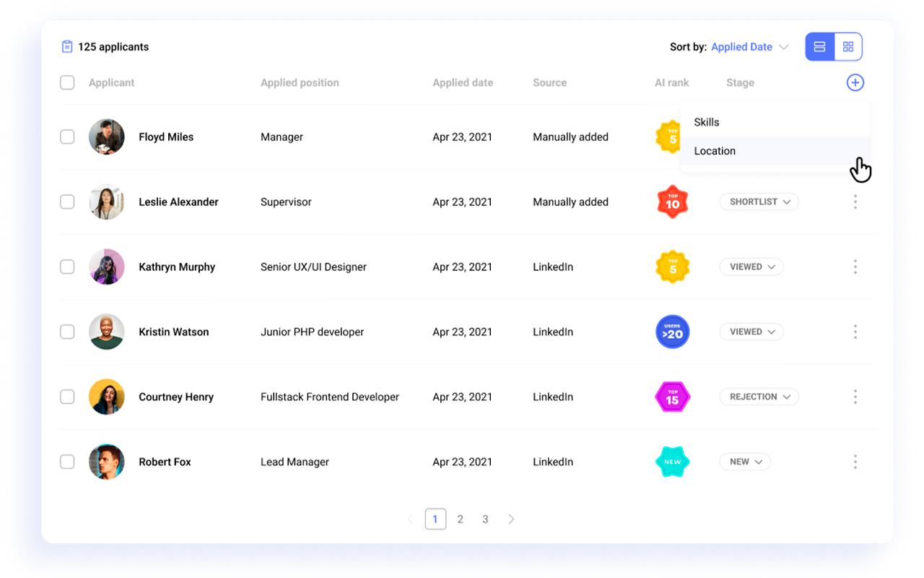Click the applicants clipboard icon
The width and height of the screenshot is (924, 578).
point(67,46)
